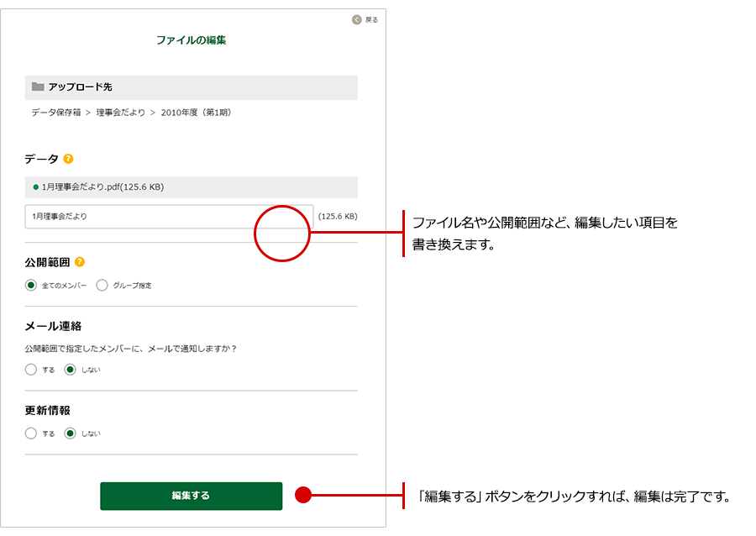
Task: Choose しない under メール連絡
Action: click(71, 370)
